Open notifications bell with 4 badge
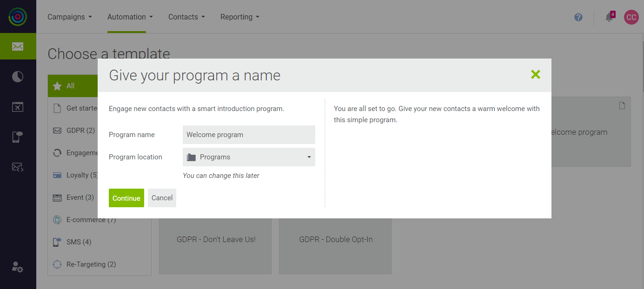 pyautogui.click(x=609, y=17)
